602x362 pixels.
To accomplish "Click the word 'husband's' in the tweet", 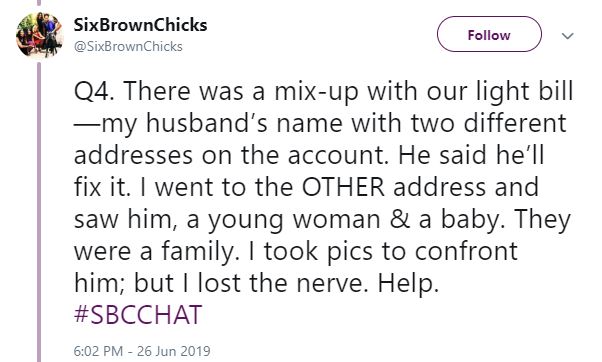I will coord(206,124).
